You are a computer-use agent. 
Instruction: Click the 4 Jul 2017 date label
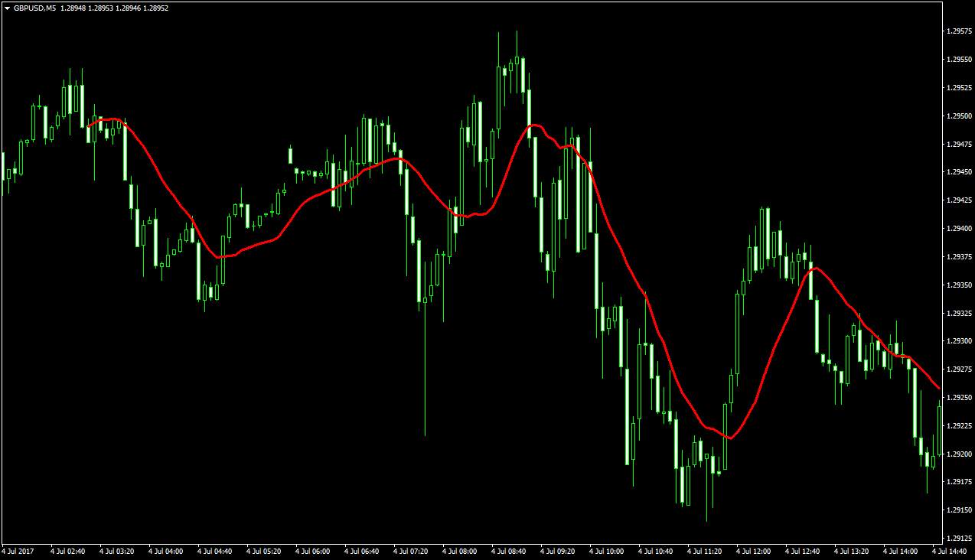coord(18,551)
